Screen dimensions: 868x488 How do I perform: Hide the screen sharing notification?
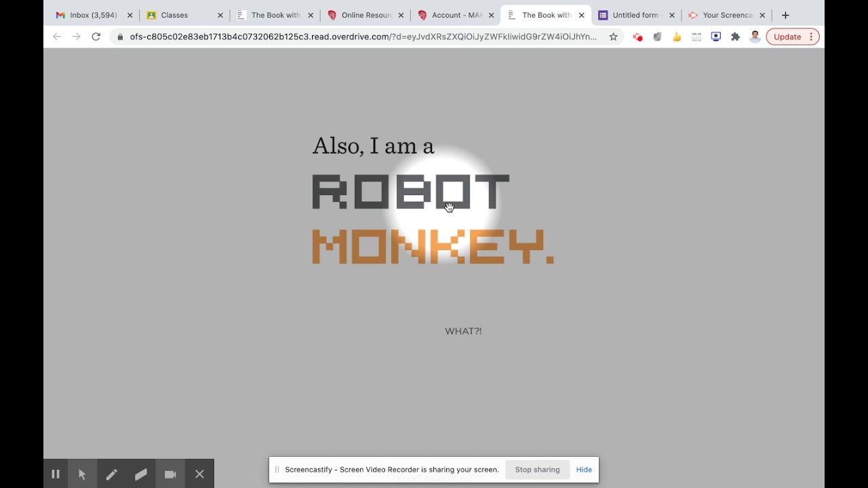[x=584, y=469]
